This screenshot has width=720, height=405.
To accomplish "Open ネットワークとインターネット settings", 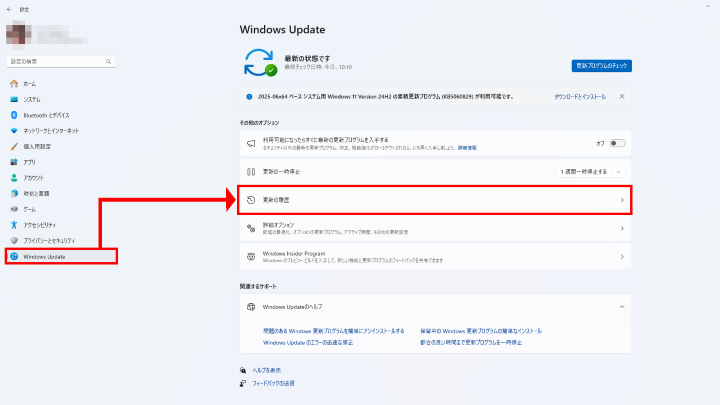I will [51, 131].
